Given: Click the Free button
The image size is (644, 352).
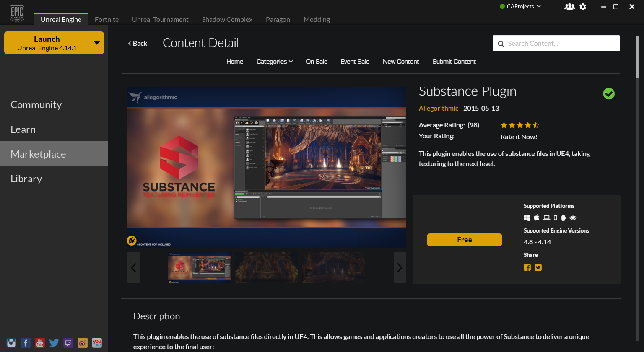Looking at the screenshot, I should pos(465,240).
